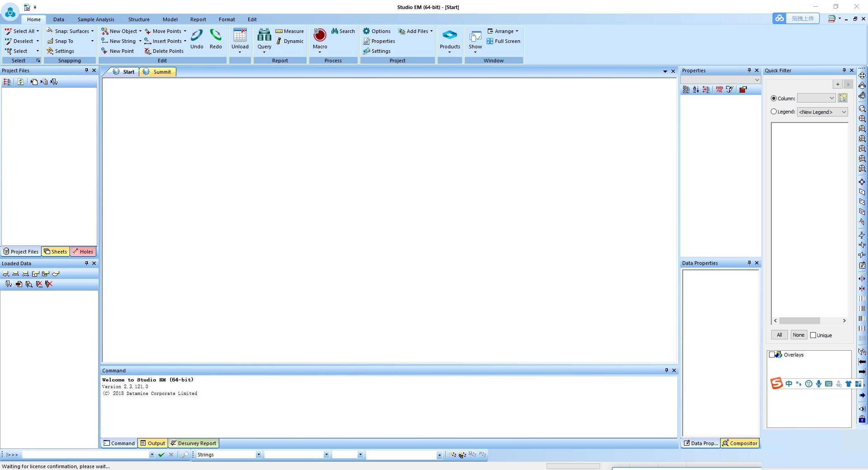Click scroll right arrow in Quick Filter list
This screenshot has height=470, width=868.
pos(844,320)
